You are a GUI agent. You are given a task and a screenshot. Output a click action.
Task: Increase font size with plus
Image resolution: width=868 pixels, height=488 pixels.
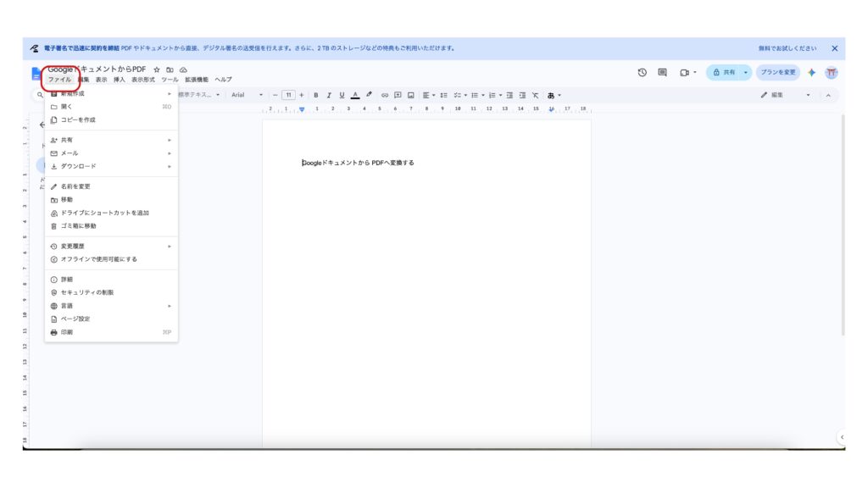tap(302, 95)
